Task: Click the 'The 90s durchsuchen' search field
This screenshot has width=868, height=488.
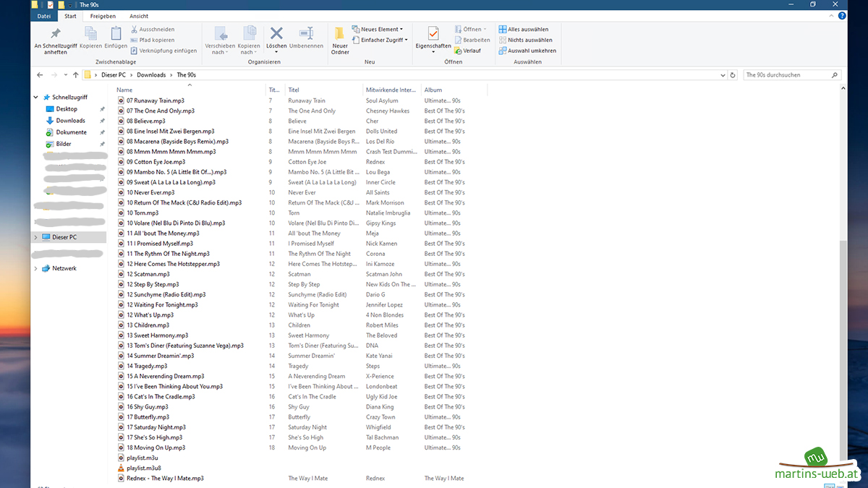Action: click(792, 74)
